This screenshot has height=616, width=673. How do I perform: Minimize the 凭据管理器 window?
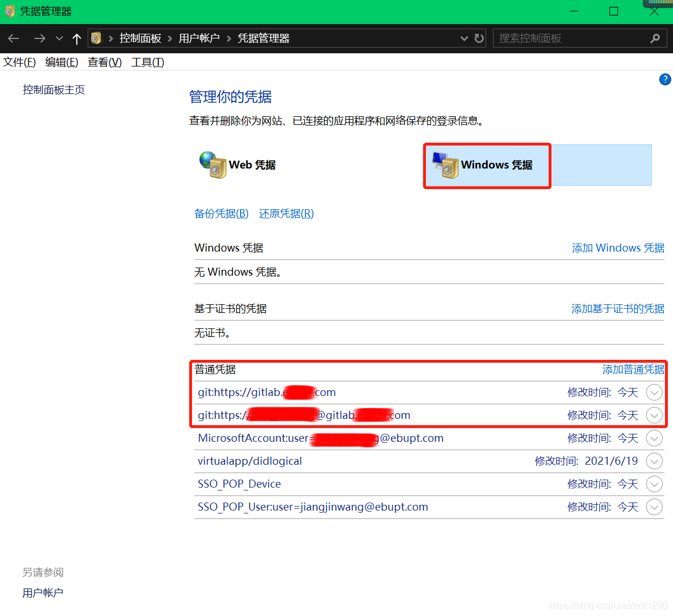[574, 11]
